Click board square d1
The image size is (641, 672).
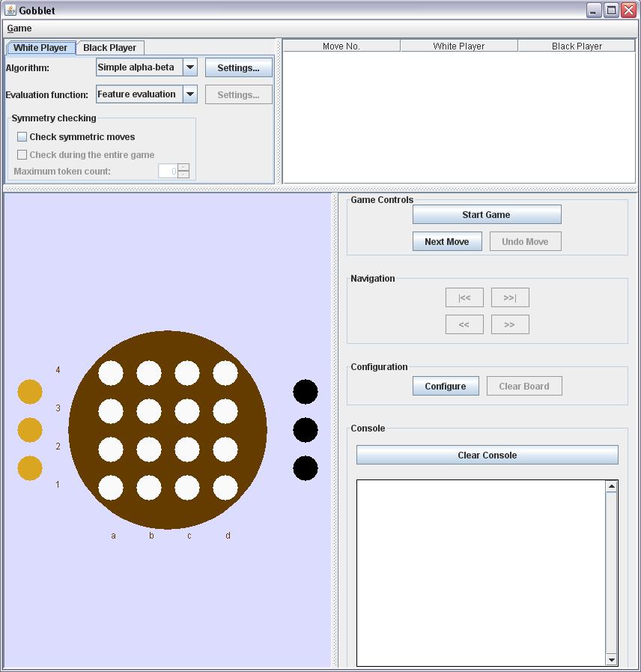click(x=225, y=488)
